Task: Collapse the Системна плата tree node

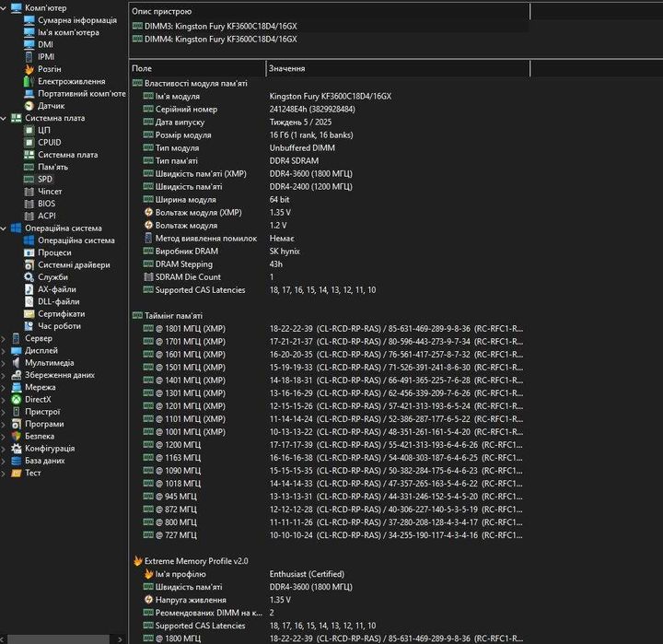Action: pos(4,119)
